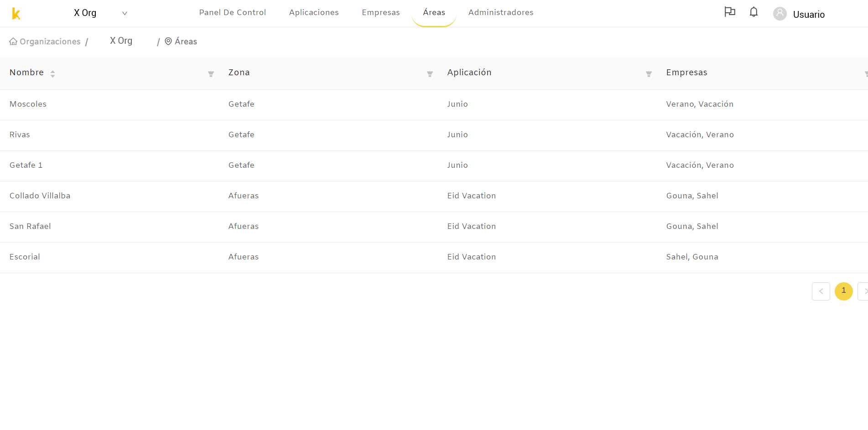Navigate to Organizaciones breadcrumb
Image resolution: width=868 pixels, height=430 pixels.
click(x=50, y=41)
